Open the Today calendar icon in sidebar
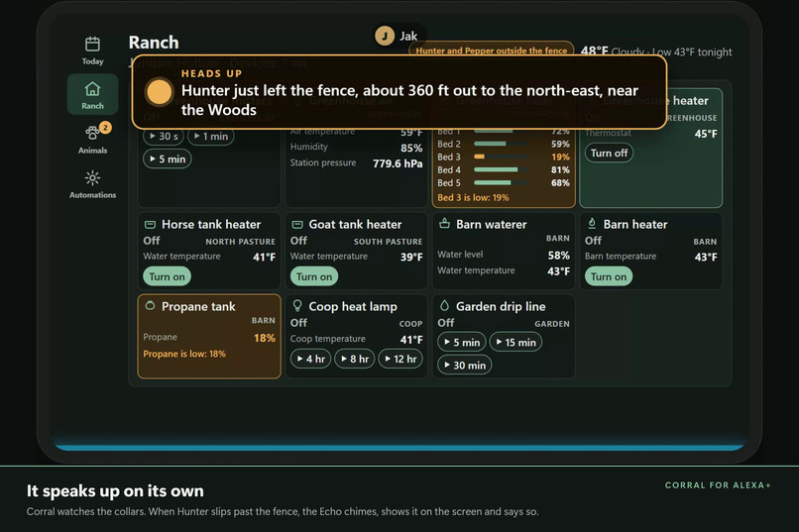This screenshot has height=532, width=799. [92, 45]
